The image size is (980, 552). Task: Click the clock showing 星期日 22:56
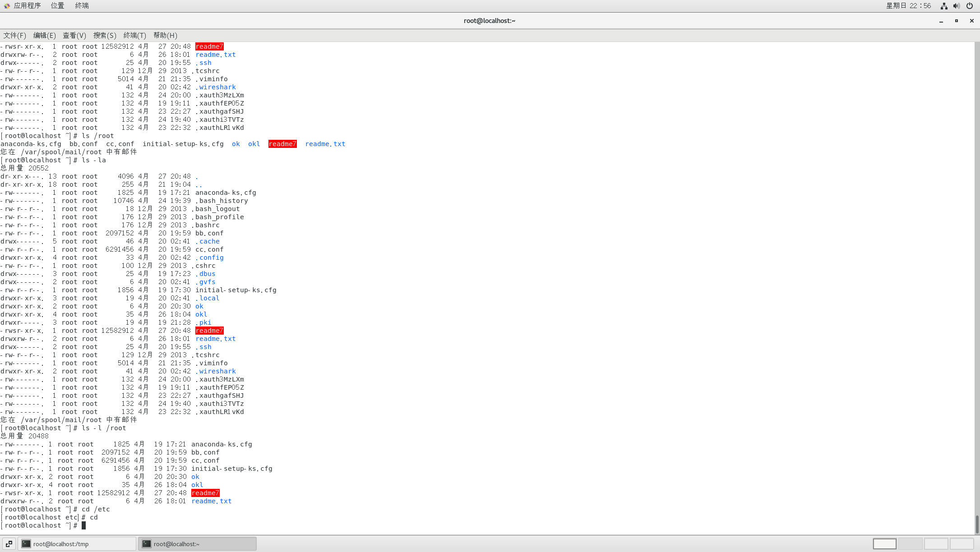pyautogui.click(x=908, y=6)
